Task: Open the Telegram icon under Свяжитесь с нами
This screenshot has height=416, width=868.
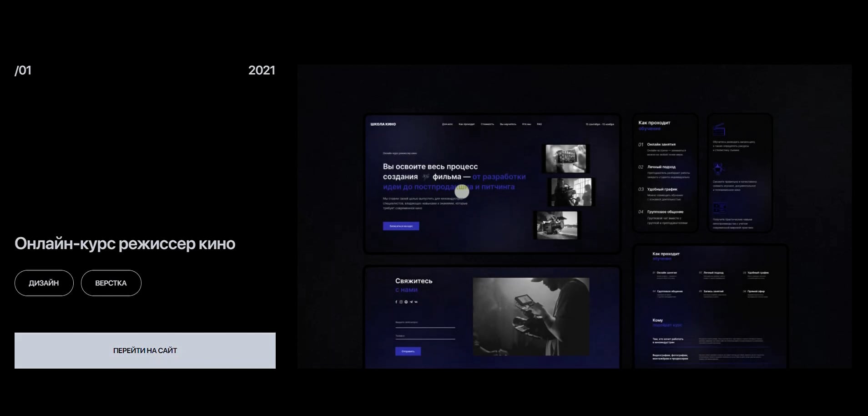Action: tap(411, 302)
